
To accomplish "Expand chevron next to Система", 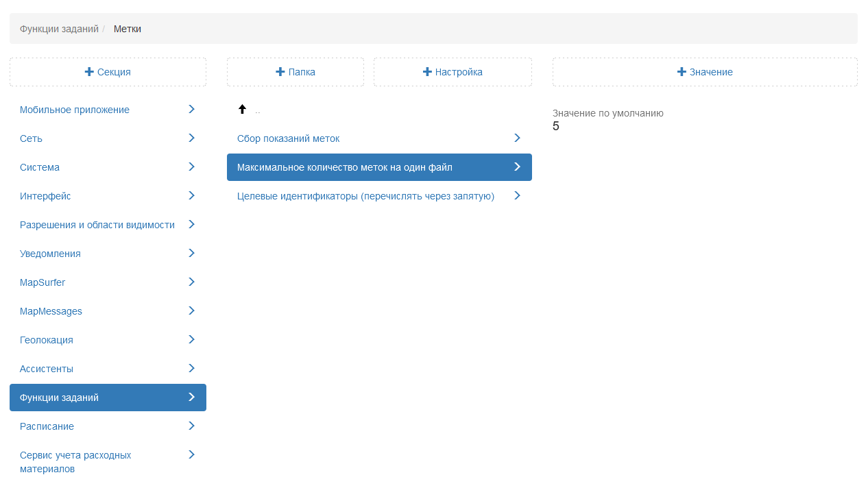I will pos(191,167).
